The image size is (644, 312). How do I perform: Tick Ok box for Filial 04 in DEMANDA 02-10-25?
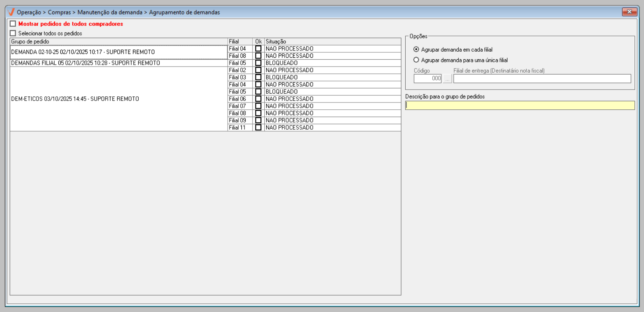pos(258,49)
